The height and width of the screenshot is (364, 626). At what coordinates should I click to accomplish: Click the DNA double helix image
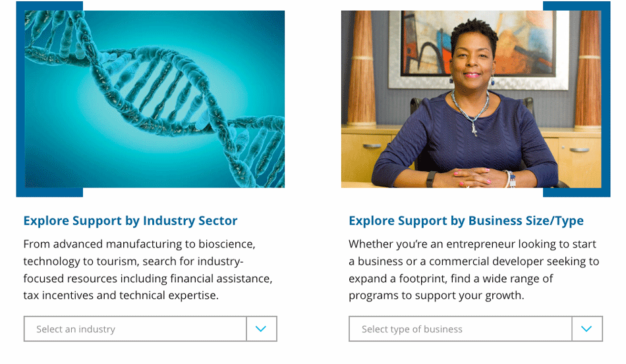pyautogui.click(x=155, y=99)
